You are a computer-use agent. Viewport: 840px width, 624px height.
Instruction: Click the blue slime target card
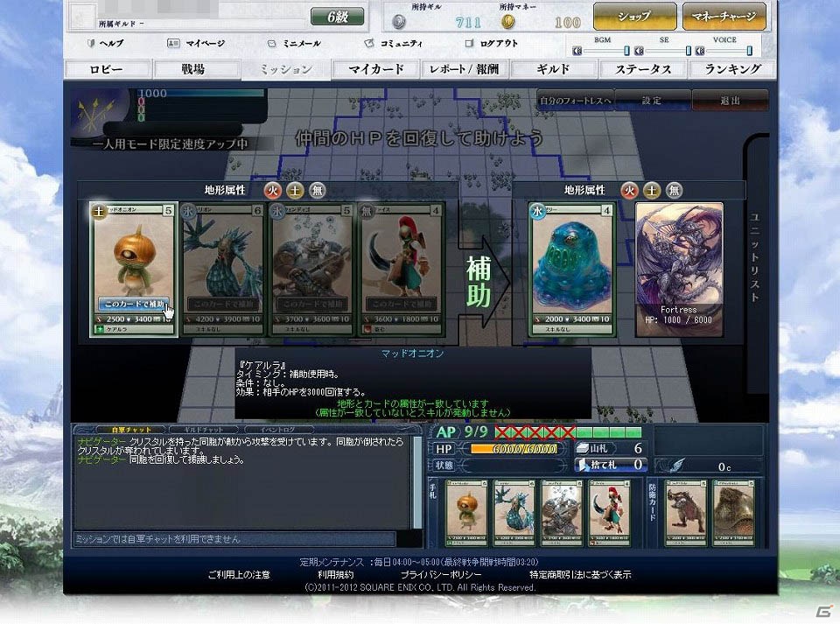[572, 270]
